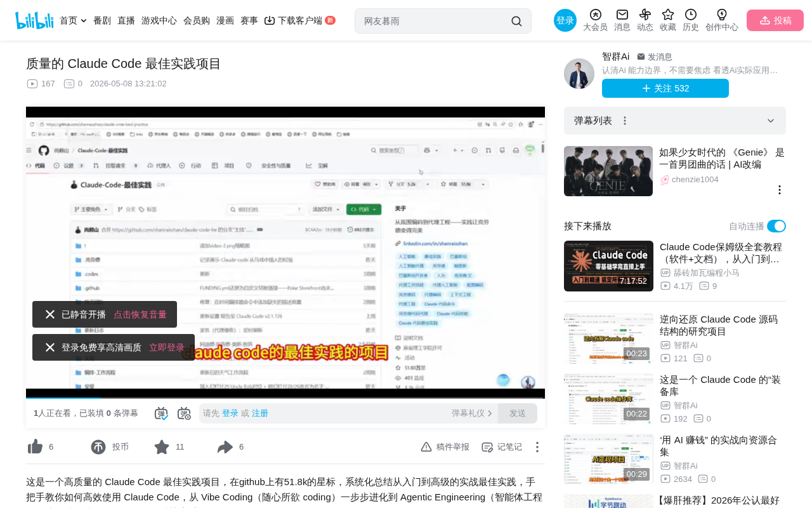Viewport: 812px width, 508px height.
Task: Open the 漫画 nav item
Action: pos(225,20)
